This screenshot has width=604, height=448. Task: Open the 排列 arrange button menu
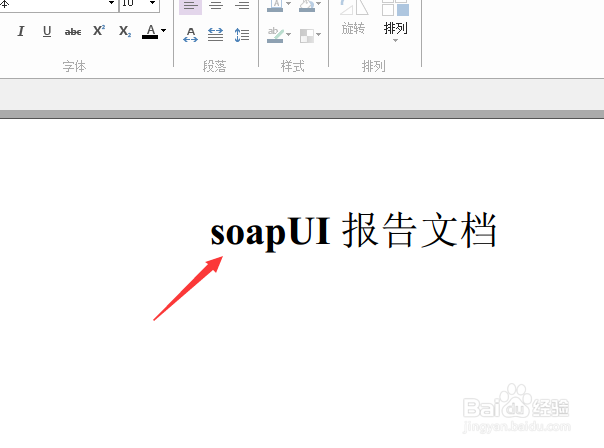point(396,22)
